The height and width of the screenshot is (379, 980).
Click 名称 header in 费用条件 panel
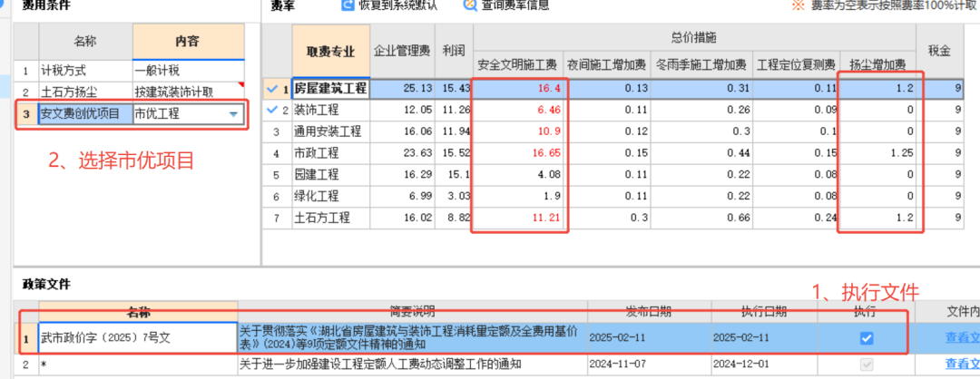(x=85, y=42)
